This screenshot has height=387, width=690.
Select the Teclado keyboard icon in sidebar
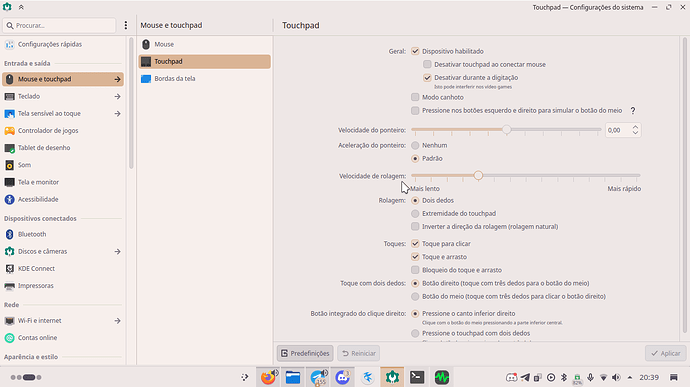click(x=9, y=96)
